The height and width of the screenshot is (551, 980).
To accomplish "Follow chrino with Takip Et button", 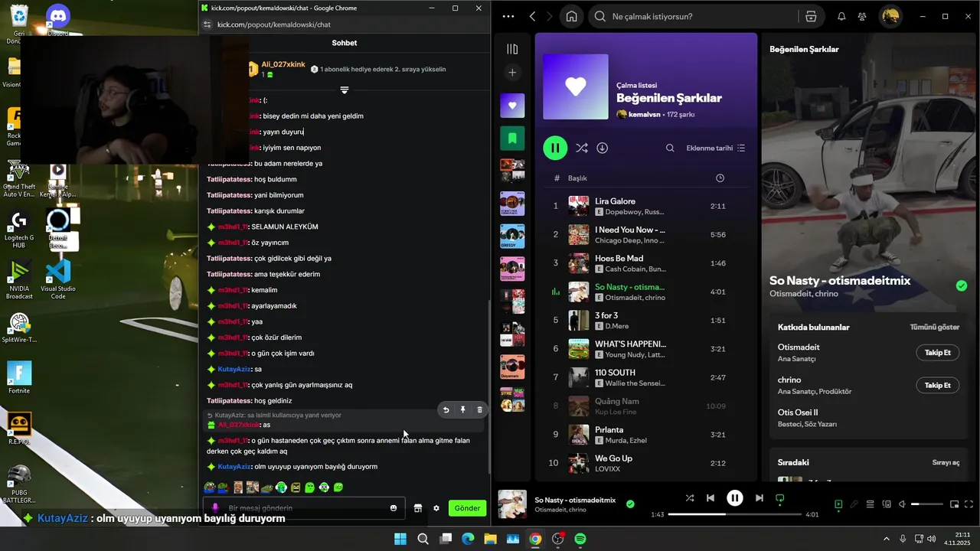I will click(x=937, y=385).
